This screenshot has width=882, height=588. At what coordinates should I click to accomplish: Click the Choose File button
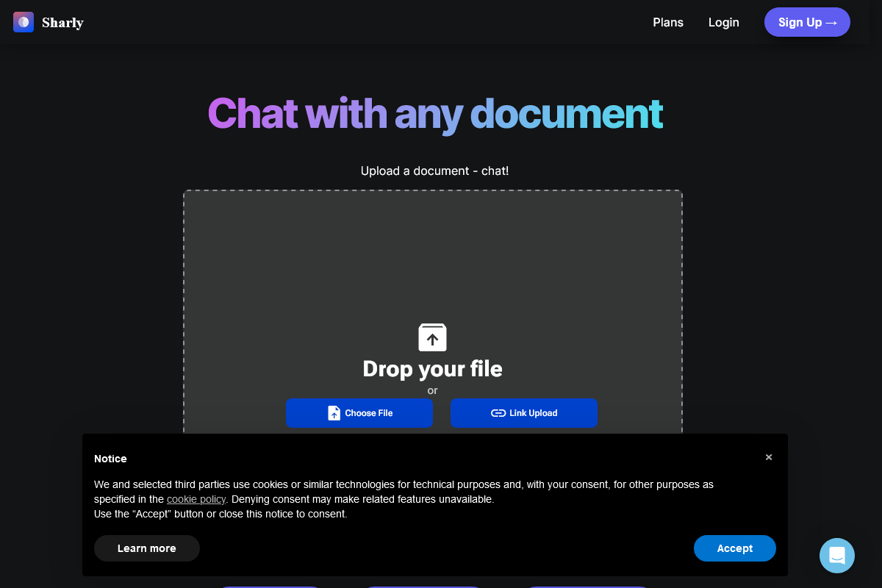pos(359,413)
